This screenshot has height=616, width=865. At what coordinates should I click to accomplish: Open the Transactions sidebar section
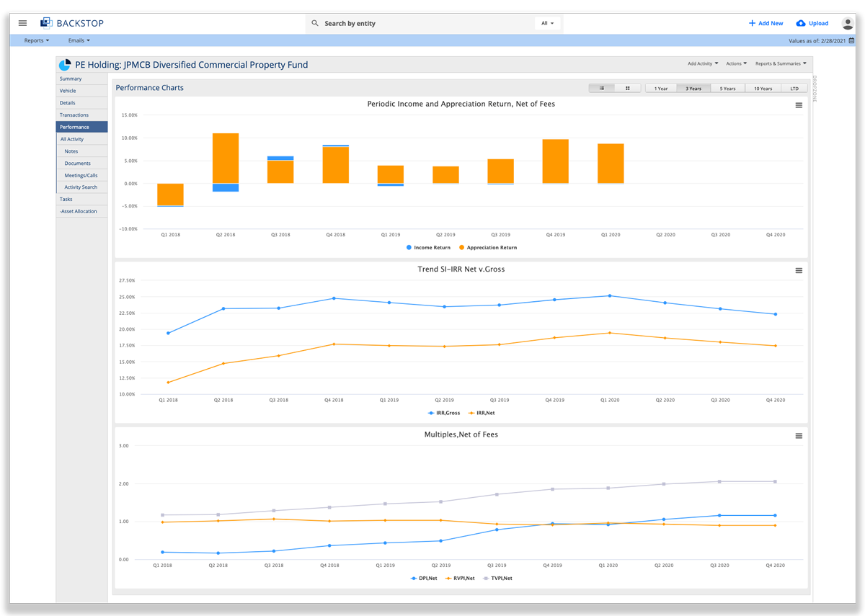[81, 115]
